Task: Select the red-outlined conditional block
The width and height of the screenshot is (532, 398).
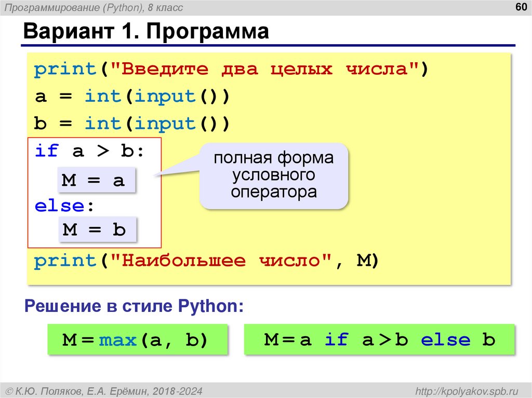Action: point(95,191)
